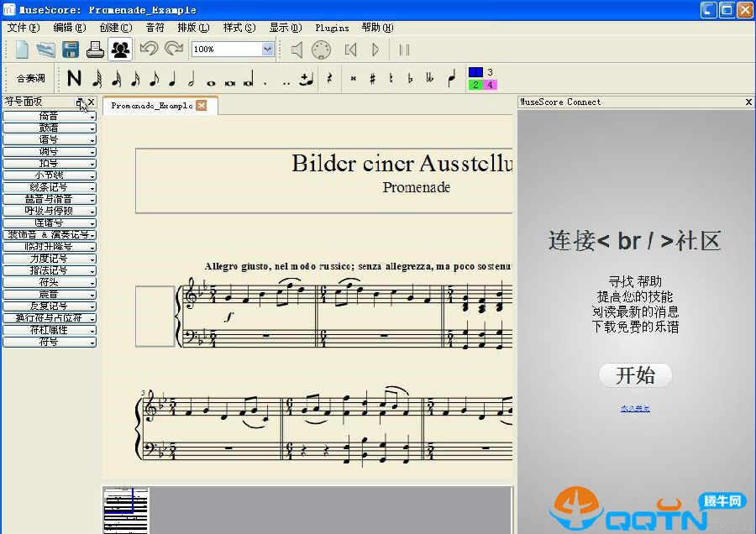Click the blue link below 开始
Screen dimensions: 756x534
pos(635,409)
